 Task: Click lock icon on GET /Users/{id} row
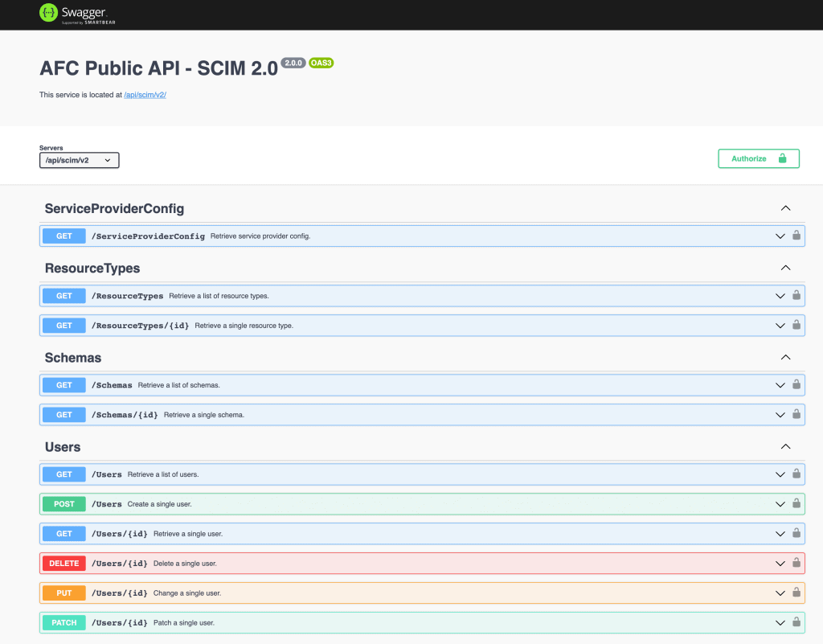[796, 533]
